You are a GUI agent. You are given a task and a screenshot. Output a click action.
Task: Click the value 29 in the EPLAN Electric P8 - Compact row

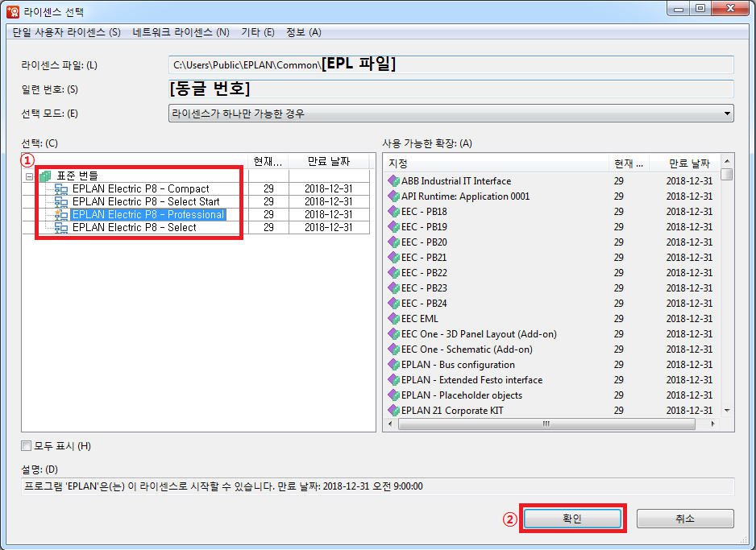[x=268, y=188]
